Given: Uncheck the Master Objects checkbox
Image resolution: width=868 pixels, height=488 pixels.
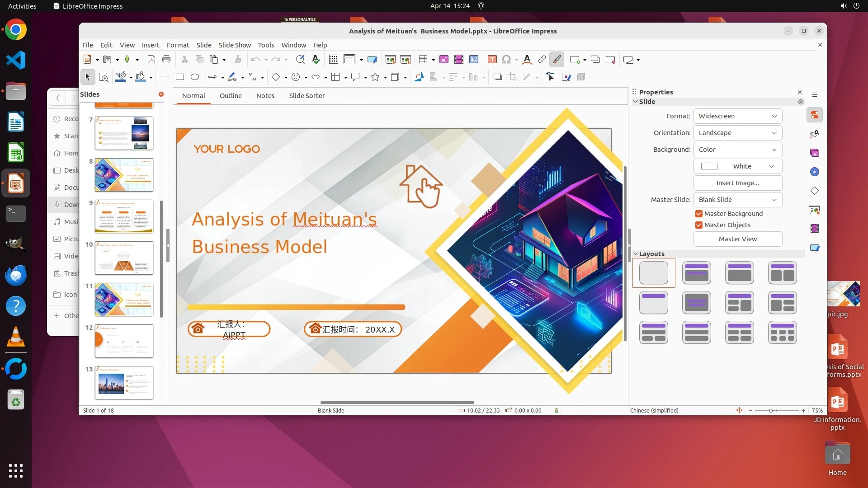Looking at the screenshot, I should coord(699,225).
